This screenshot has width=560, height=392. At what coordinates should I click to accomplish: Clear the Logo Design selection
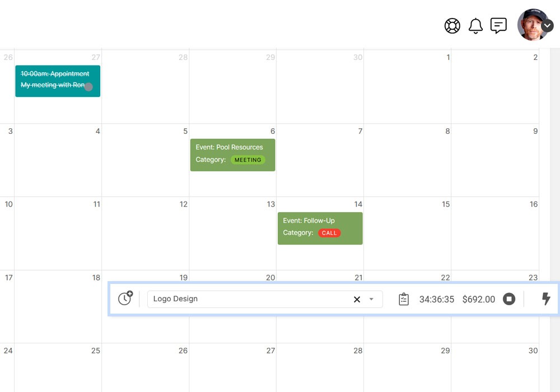[357, 299]
